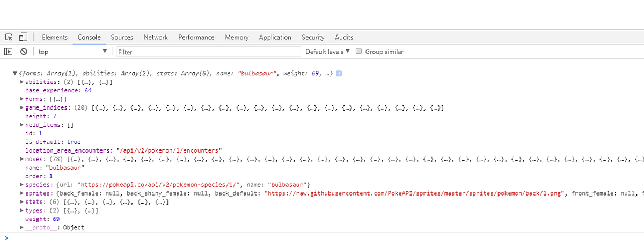Click the pokemon-species URL string

159,185
